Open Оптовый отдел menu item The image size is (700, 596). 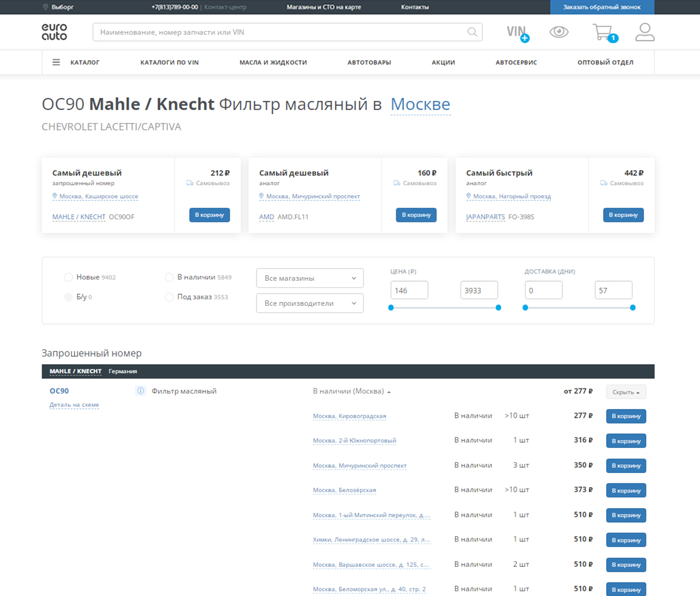coord(606,62)
